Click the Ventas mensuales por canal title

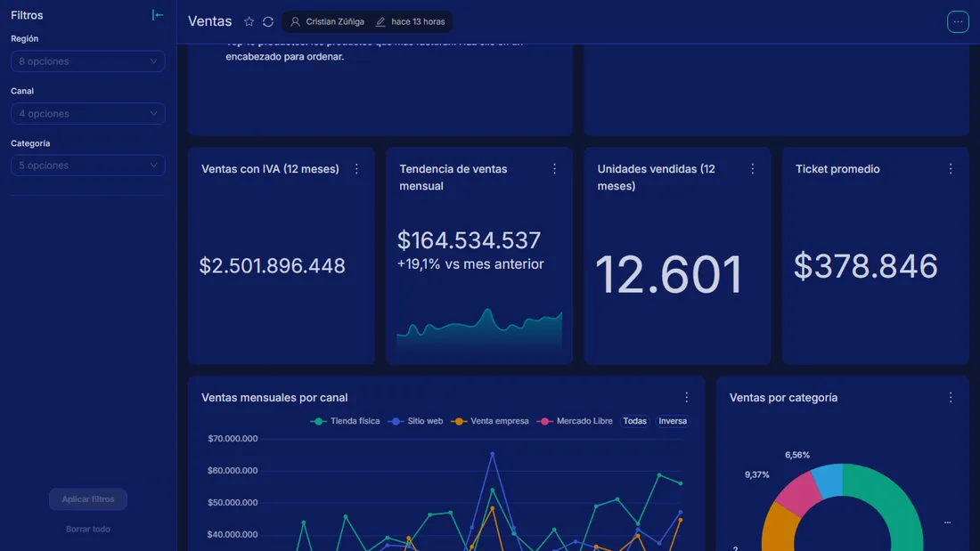pos(274,397)
